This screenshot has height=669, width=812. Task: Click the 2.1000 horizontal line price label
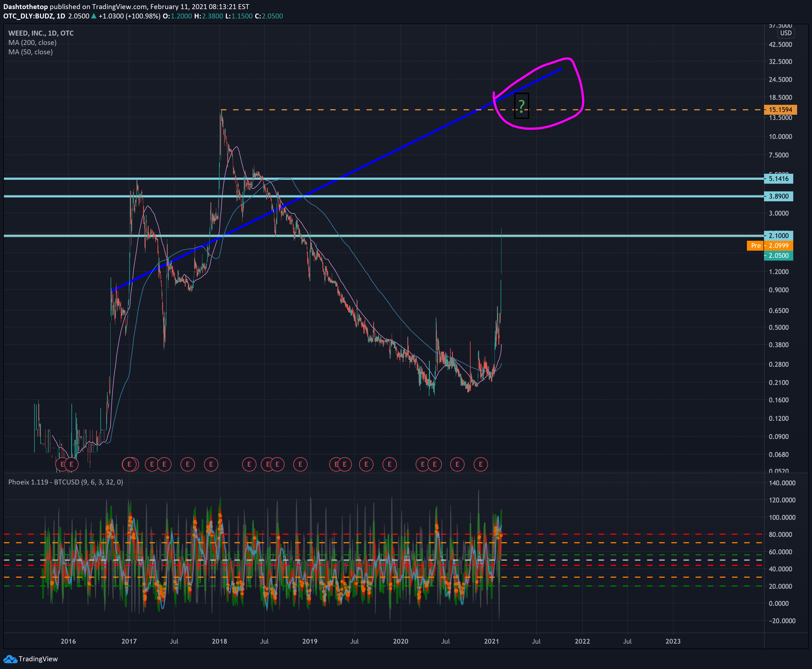pos(778,236)
